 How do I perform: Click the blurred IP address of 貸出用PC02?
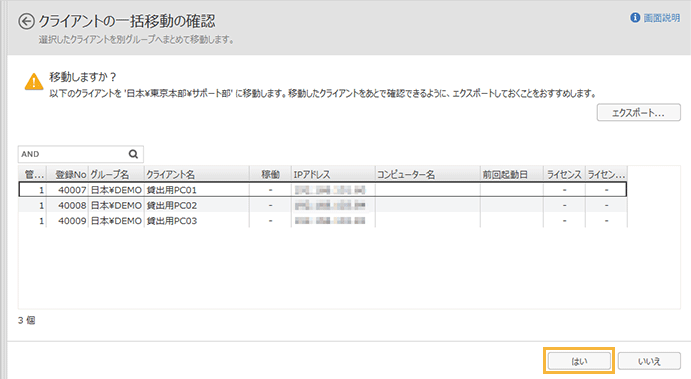click(x=330, y=205)
